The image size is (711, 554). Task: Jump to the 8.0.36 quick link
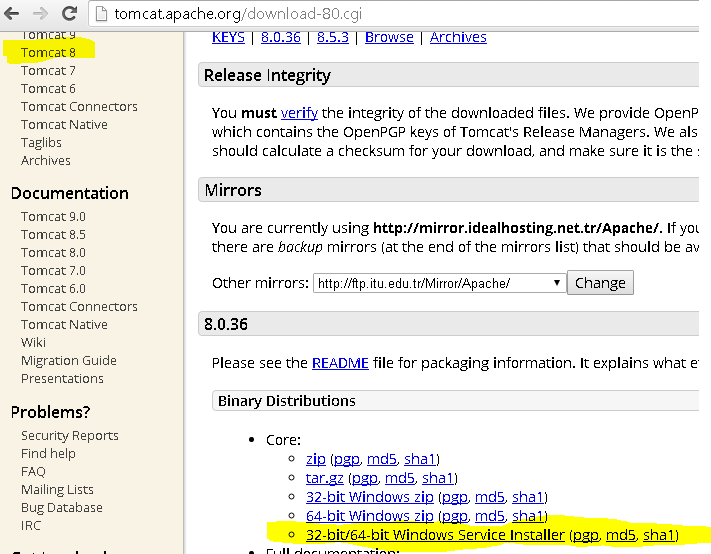(281, 37)
